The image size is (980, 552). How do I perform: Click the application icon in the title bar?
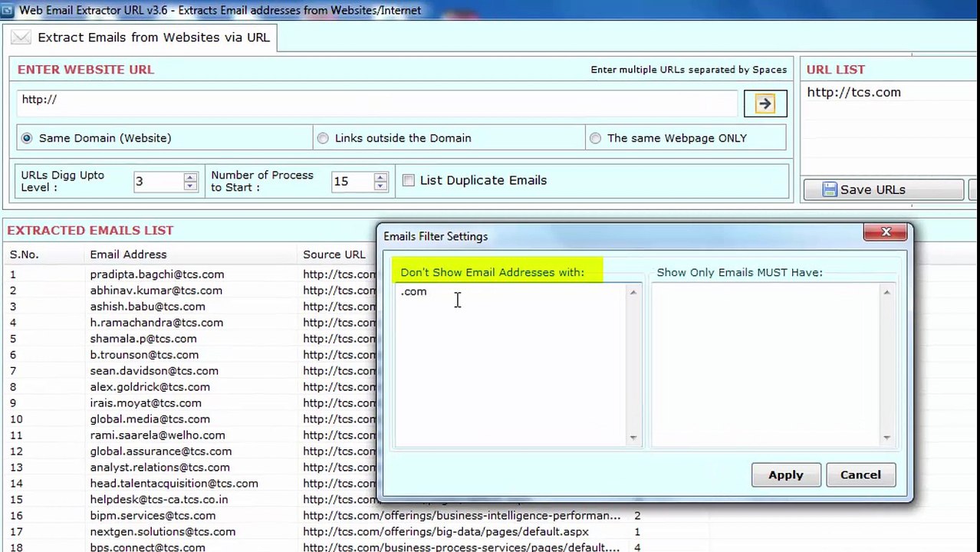point(7,10)
